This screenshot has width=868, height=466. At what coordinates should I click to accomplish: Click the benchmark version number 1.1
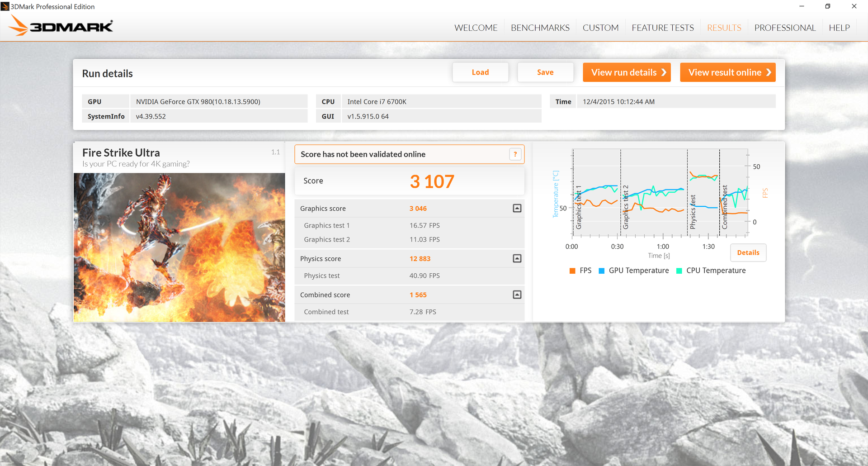click(275, 152)
